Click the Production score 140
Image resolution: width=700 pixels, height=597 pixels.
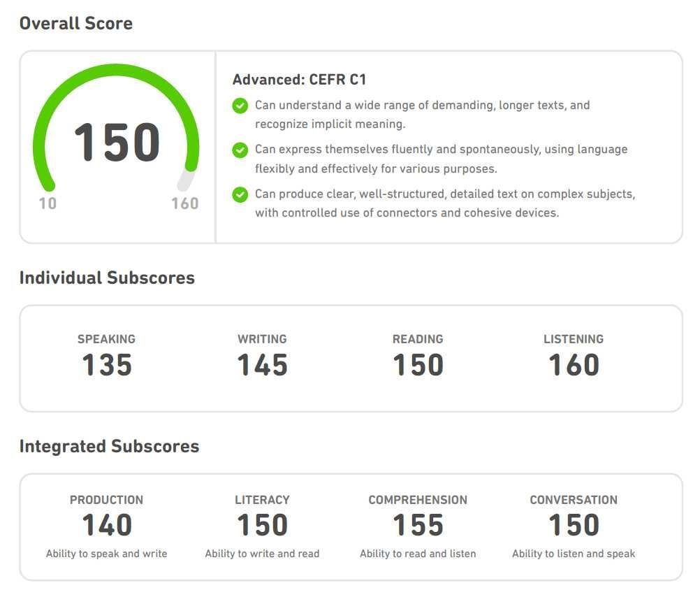pos(107,524)
